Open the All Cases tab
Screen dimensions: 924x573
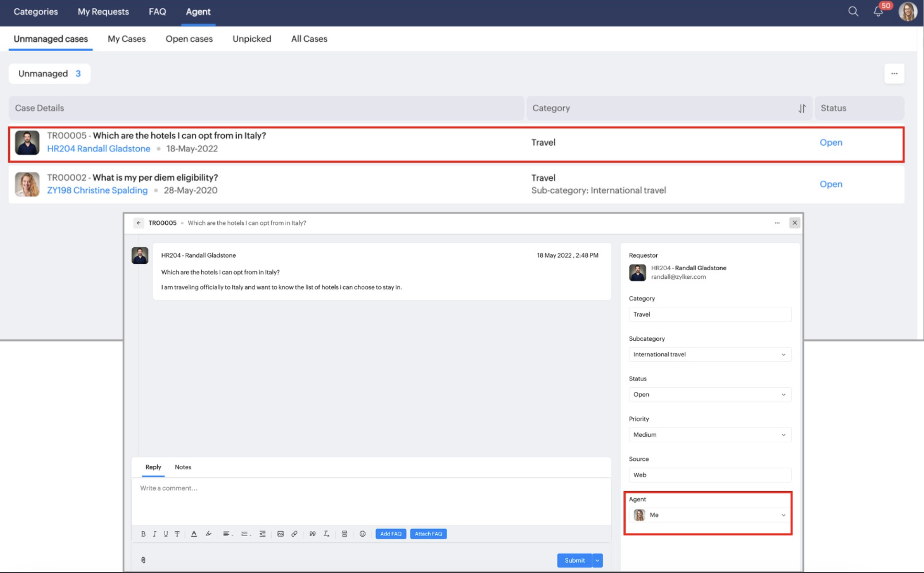pyautogui.click(x=309, y=39)
